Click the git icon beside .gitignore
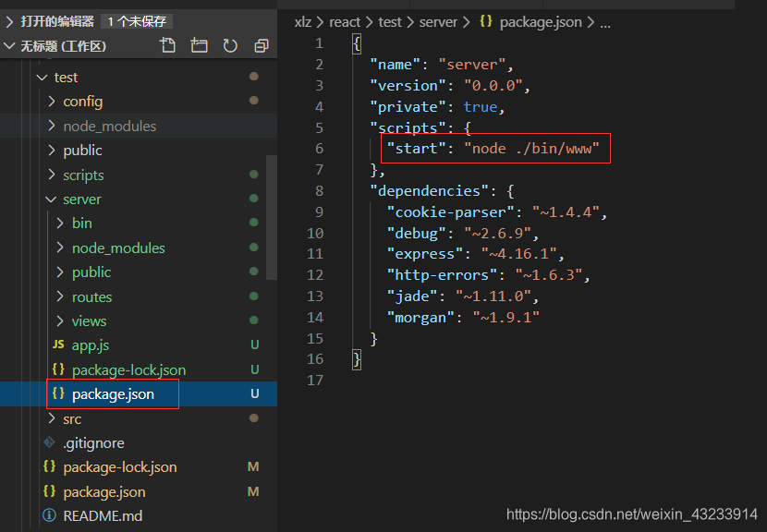This screenshot has width=767, height=532. click(x=49, y=442)
